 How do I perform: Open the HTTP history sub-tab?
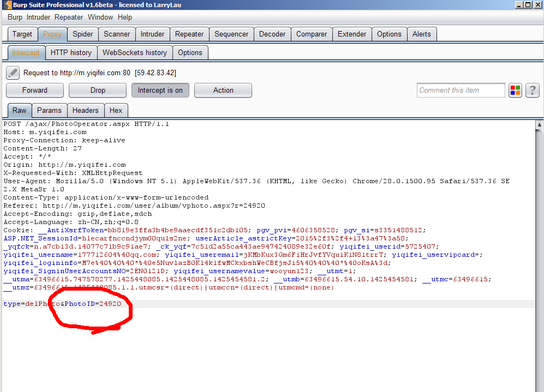tap(71, 53)
